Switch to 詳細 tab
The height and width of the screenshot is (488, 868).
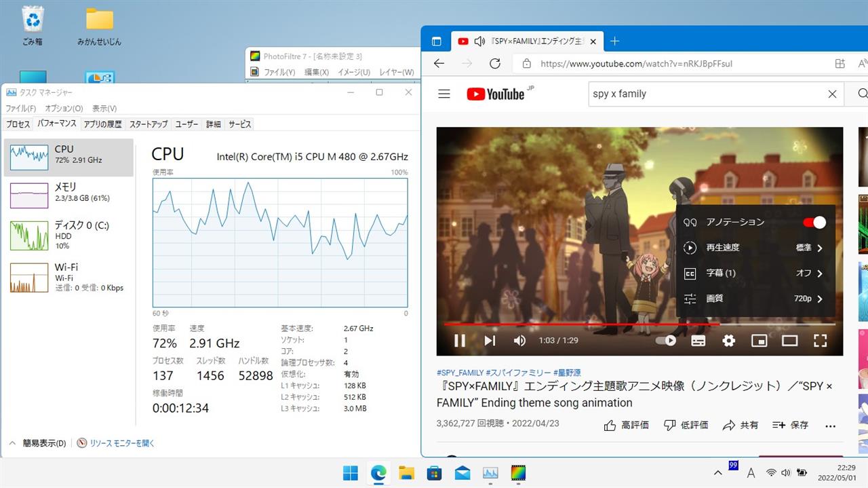[214, 124]
